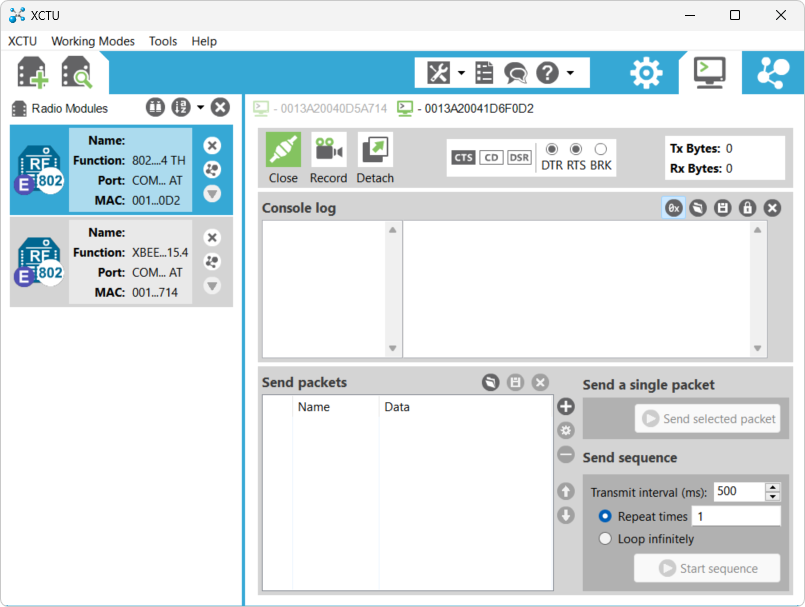Click the sort radio modules icon
Image resolution: width=805 pixels, height=607 pixels.
click(x=181, y=107)
